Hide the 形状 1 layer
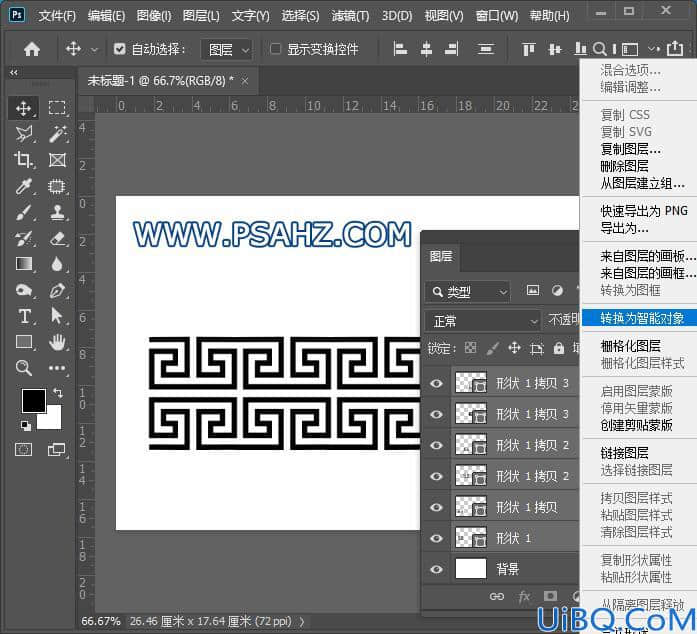This screenshot has height=634, width=697. (x=437, y=538)
